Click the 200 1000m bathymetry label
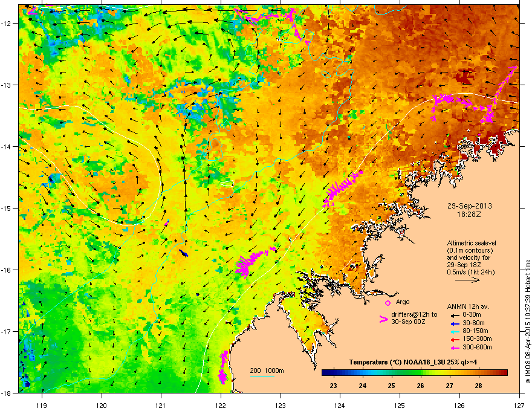This screenshot has height=411, width=532. point(267,371)
